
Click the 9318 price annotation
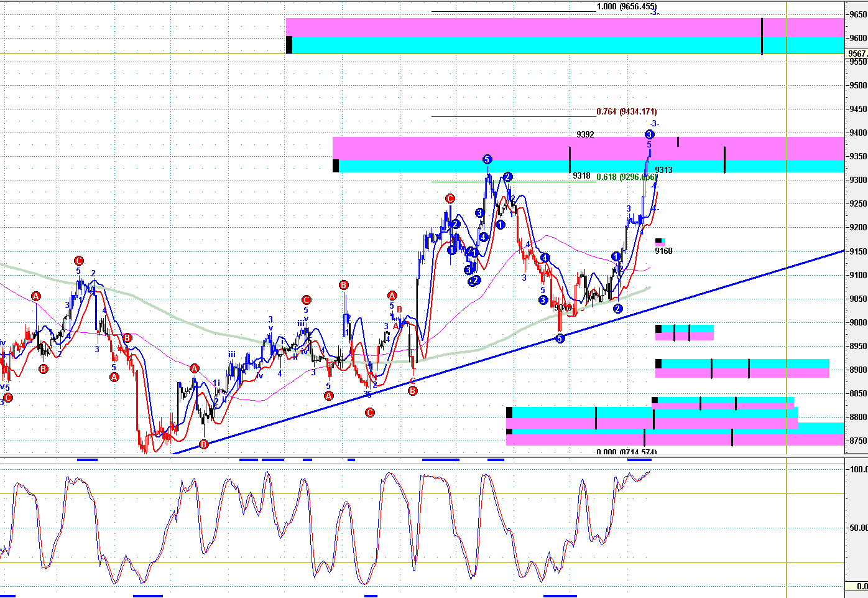pyautogui.click(x=581, y=176)
